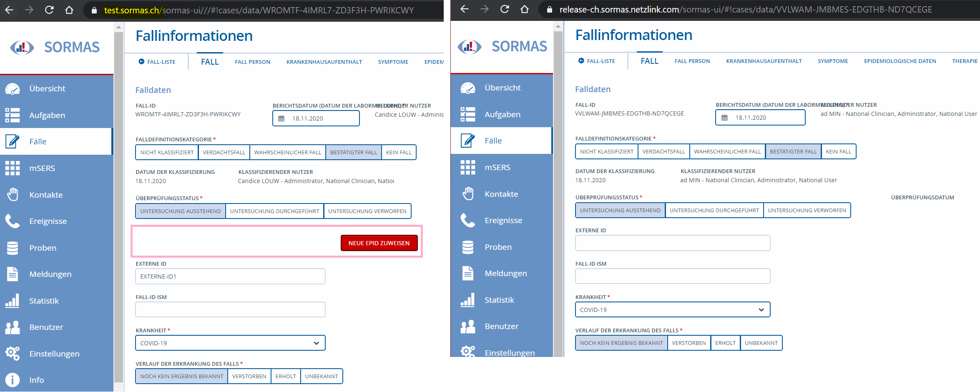Click the left browser's reload icon
Screen dimensions: 980x392
(49, 10)
